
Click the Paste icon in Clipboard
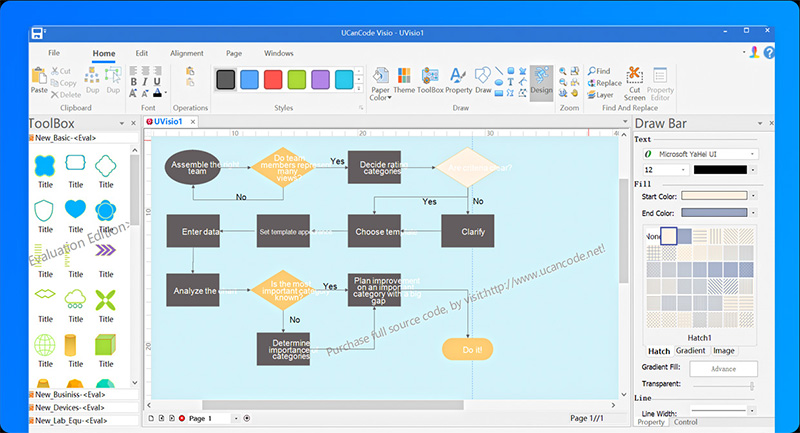tap(39, 81)
